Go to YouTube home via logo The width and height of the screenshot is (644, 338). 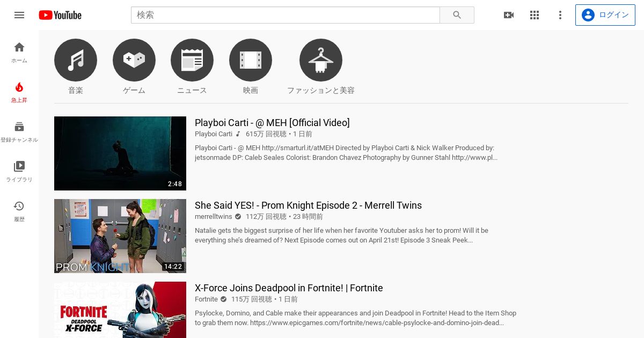pyautogui.click(x=60, y=15)
